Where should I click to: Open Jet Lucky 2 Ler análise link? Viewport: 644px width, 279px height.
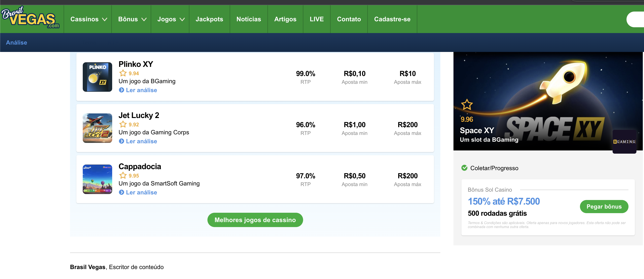point(141,141)
